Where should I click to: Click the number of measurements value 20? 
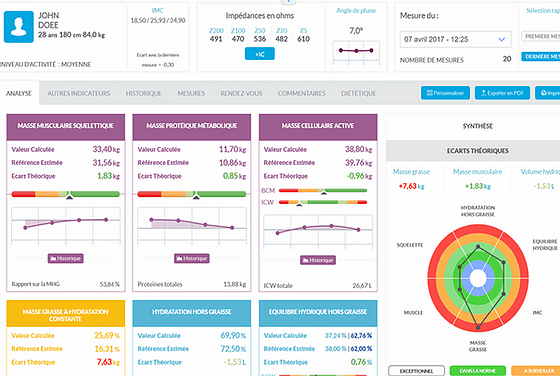507,59
